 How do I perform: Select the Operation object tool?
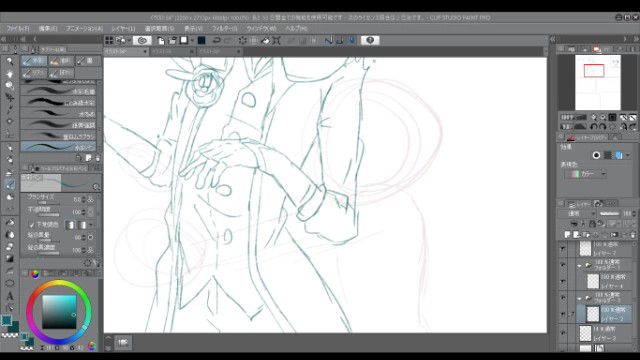[9, 85]
